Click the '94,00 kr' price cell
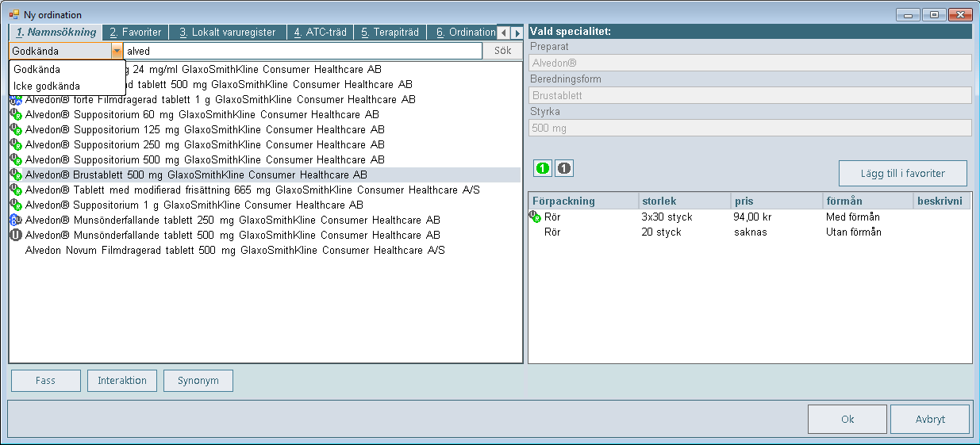 (x=751, y=217)
